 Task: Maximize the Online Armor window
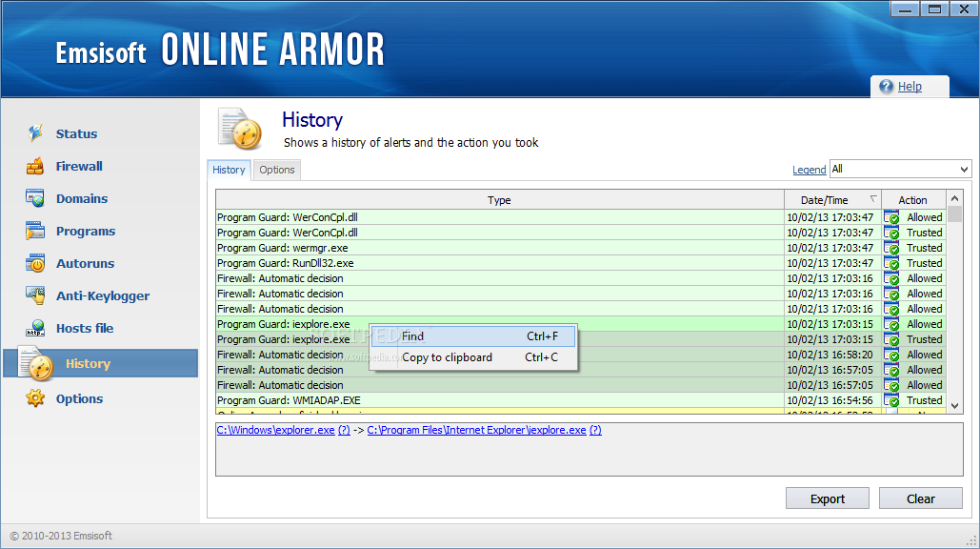[x=934, y=9]
